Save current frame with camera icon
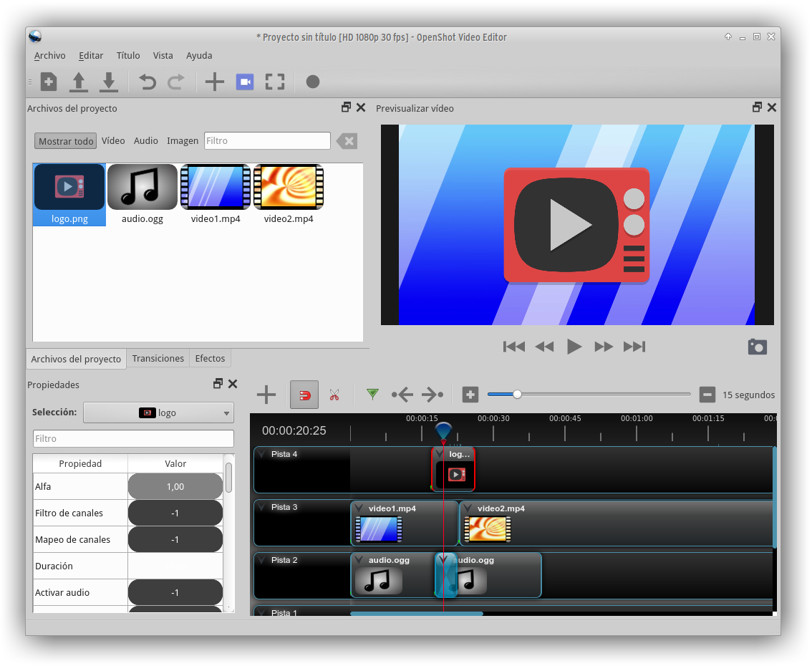Screen dimensions: 812x666 [x=757, y=347]
